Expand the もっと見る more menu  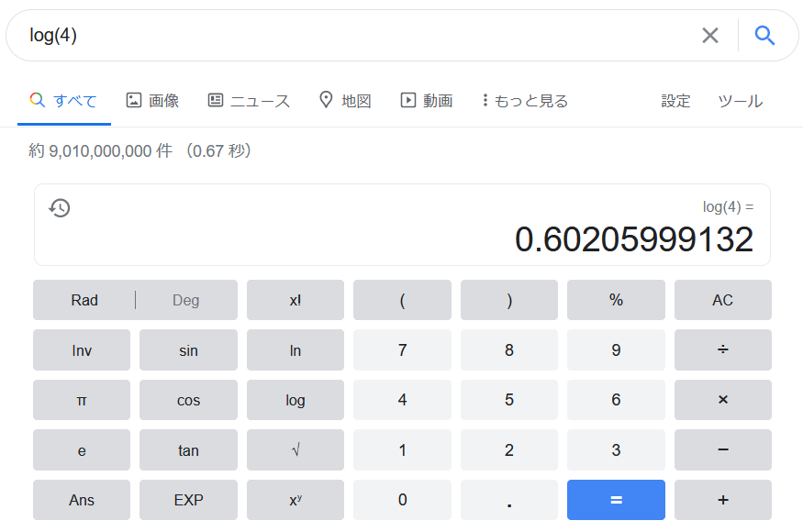(x=525, y=100)
